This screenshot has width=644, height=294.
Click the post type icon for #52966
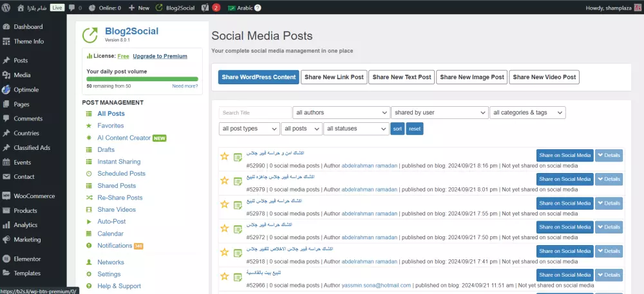pyautogui.click(x=238, y=277)
